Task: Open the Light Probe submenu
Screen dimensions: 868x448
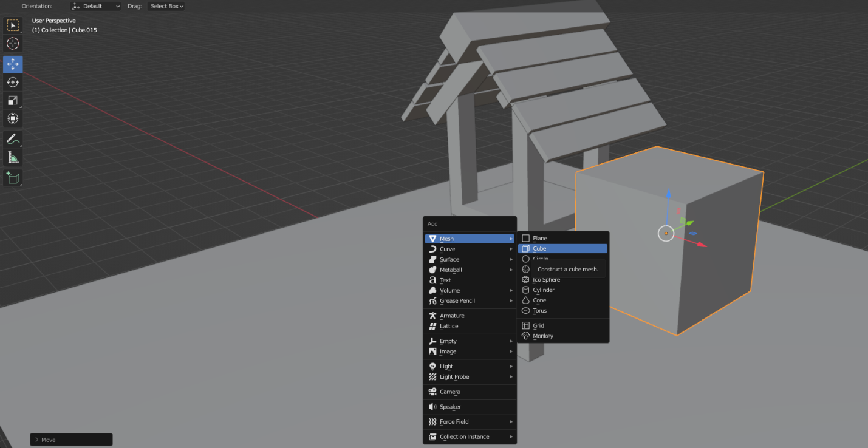Action: 470,376
